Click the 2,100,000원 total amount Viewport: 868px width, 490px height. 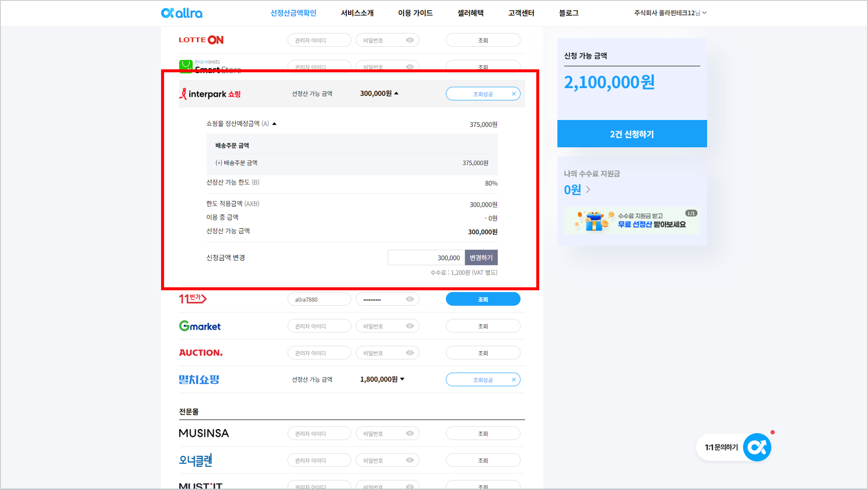[609, 82]
